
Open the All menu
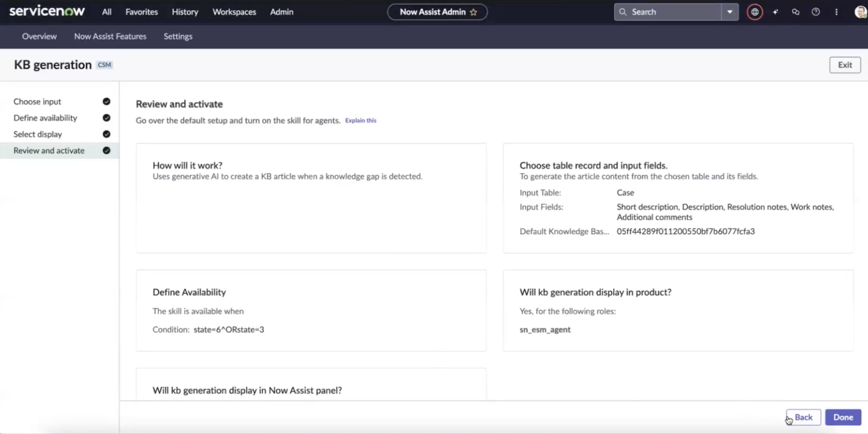coord(107,12)
